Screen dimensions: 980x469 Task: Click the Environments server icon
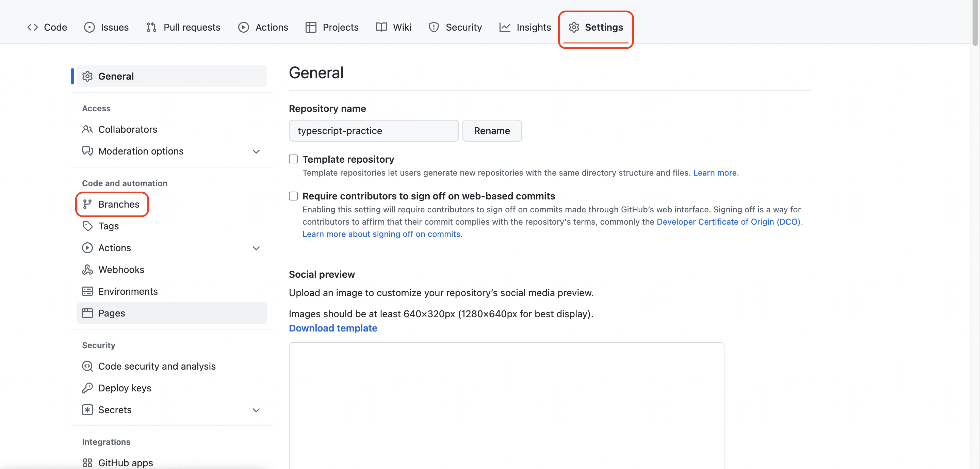(x=87, y=291)
